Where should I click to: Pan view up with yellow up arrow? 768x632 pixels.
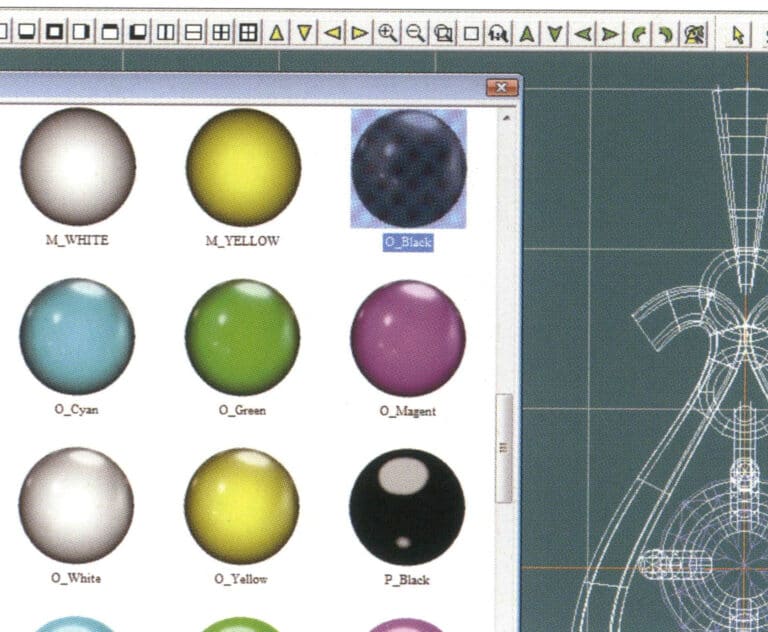tap(277, 33)
